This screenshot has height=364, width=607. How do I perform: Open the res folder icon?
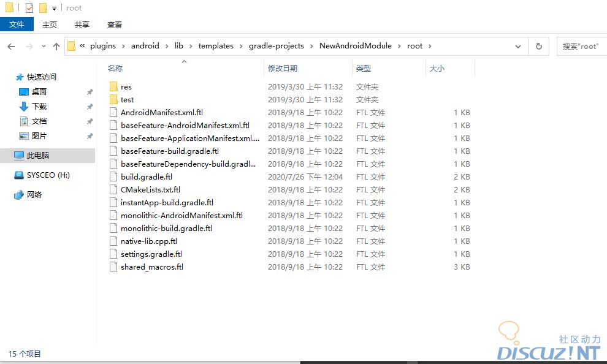click(x=113, y=86)
